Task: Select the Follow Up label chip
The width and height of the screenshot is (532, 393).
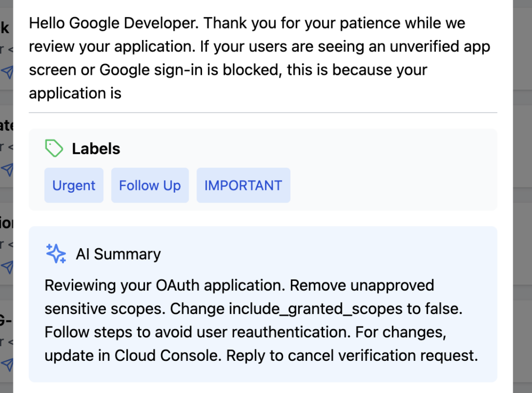Action: [x=150, y=185]
